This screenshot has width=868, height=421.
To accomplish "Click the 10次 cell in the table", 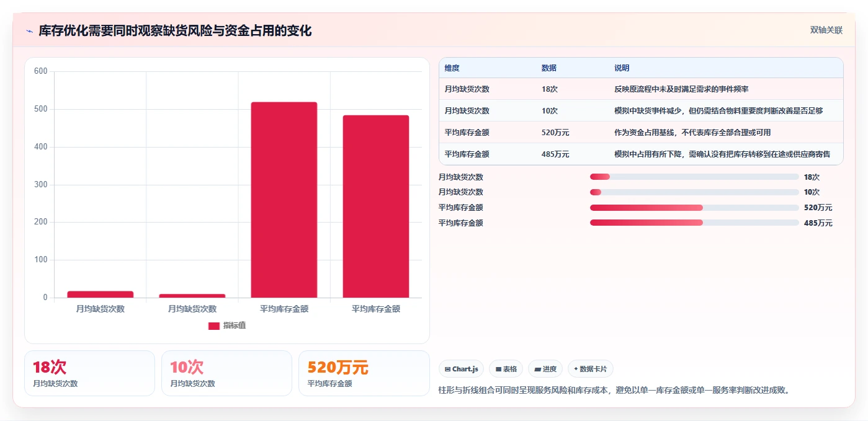I will point(550,111).
